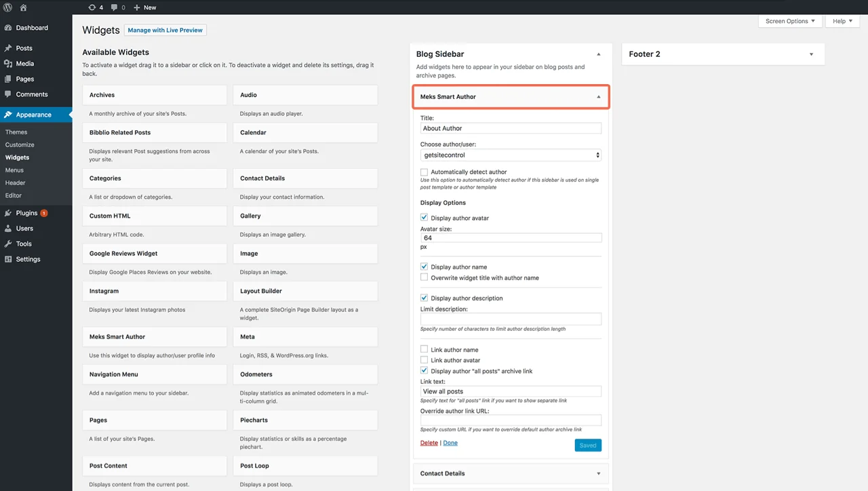Select the Bibblio Related Posts widget

pyautogui.click(x=155, y=132)
